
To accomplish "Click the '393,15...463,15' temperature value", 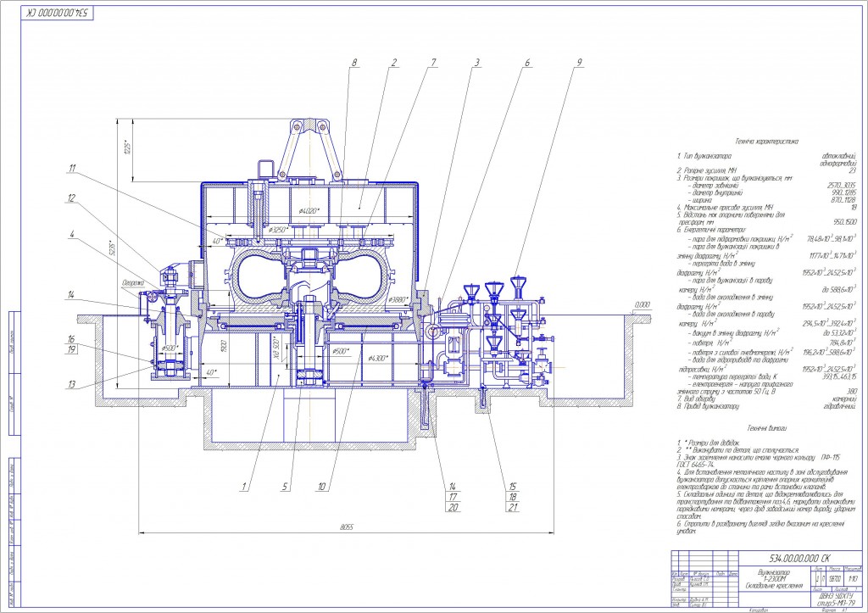I will pyautogui.click(x=839, y=376).
